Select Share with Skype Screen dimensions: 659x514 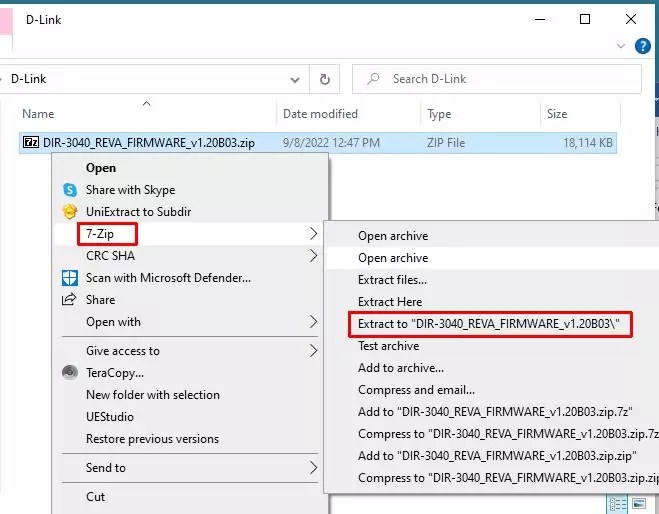coord(130,190)
